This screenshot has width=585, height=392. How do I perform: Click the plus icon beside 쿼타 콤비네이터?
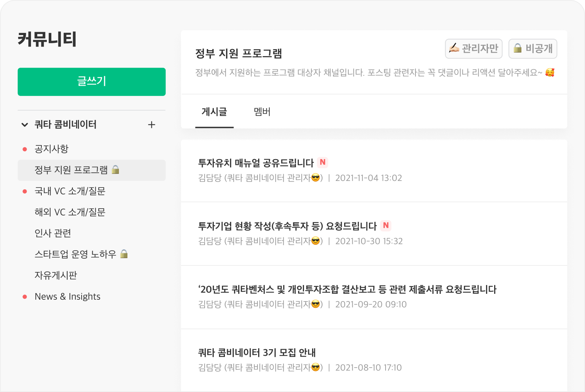[151, 125]
